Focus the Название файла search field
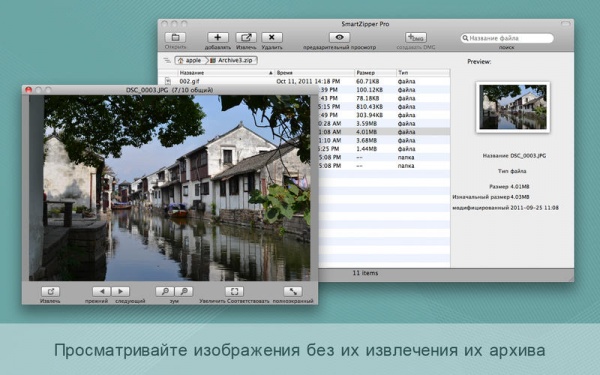The width and height of the screenshot is (600, 375). point(507,38)
